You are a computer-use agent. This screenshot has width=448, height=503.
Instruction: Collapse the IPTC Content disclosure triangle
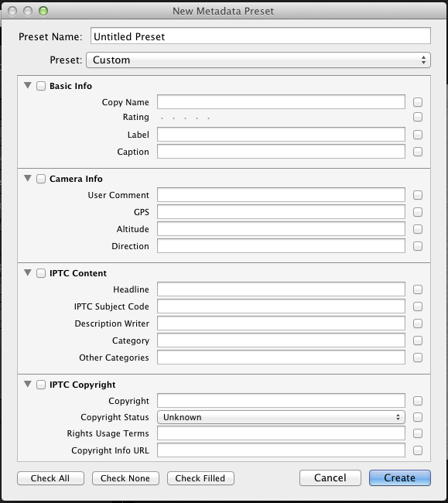click(x=28, y=272)
